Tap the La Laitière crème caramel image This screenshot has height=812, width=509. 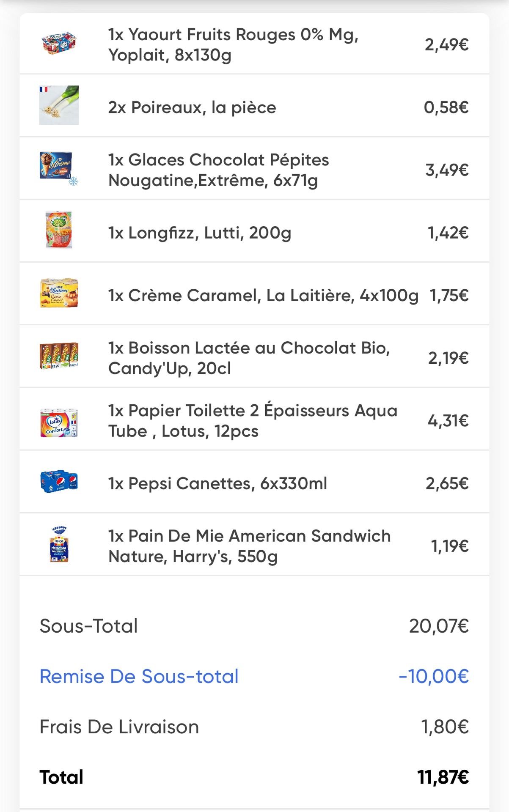(59, 293)
